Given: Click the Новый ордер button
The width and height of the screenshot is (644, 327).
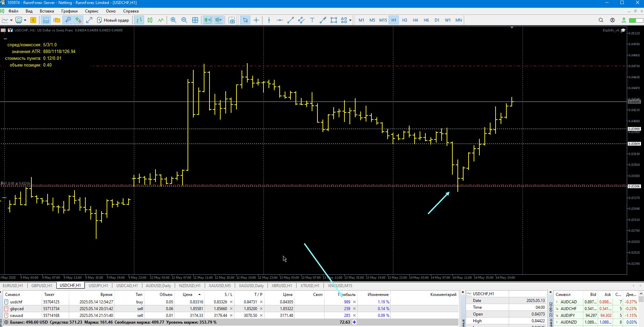Looking at the screenshot, I should tap(113, 20).
